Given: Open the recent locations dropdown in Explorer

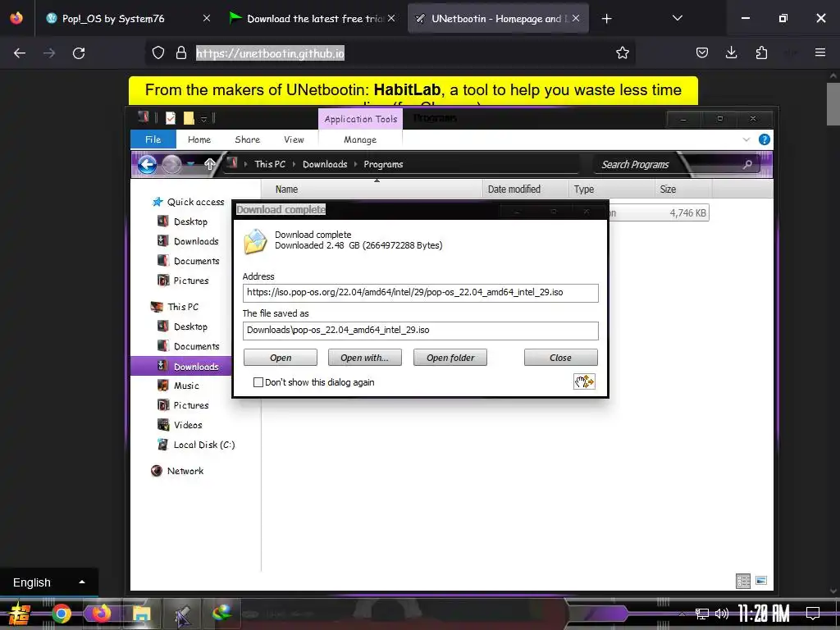Looking at the screenshot, I should coord(190,164).
